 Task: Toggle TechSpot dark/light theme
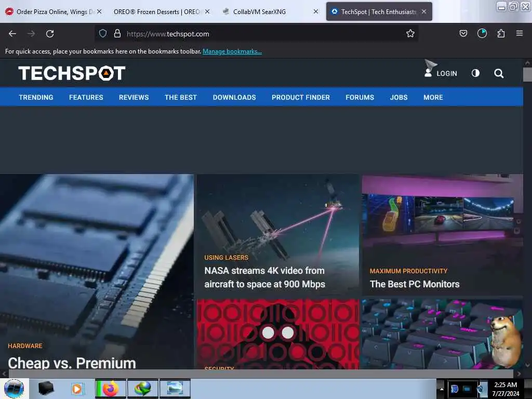click(475, 73)
